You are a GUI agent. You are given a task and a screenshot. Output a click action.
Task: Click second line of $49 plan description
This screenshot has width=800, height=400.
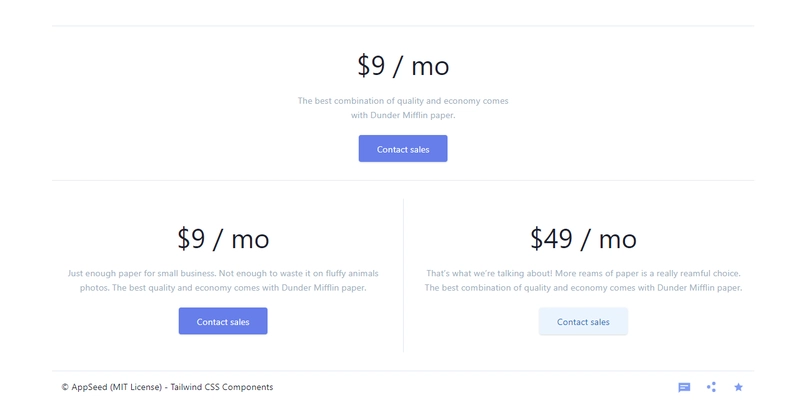click(583, 288)
